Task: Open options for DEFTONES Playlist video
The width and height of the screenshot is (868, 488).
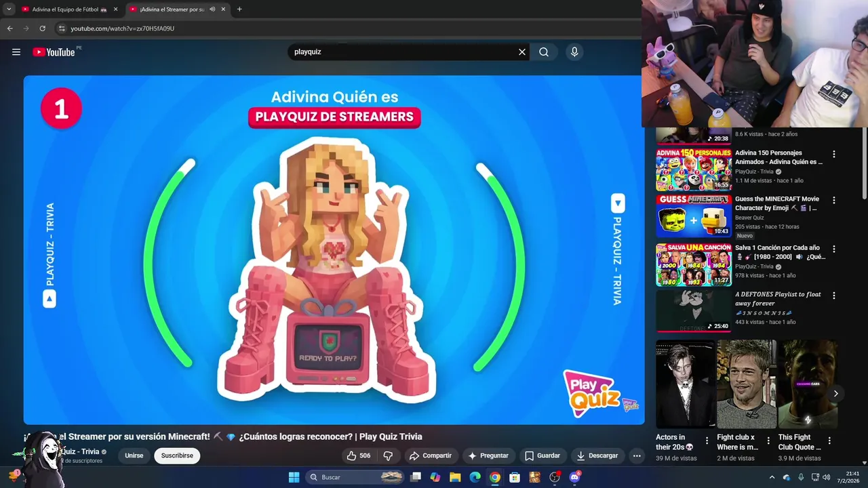Action: tap(834, 296)
